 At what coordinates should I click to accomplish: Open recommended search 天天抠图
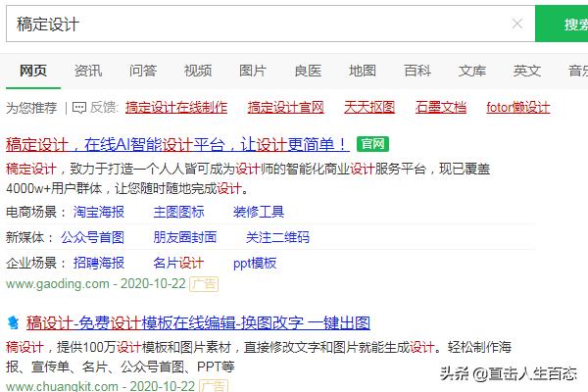point(369,108)
